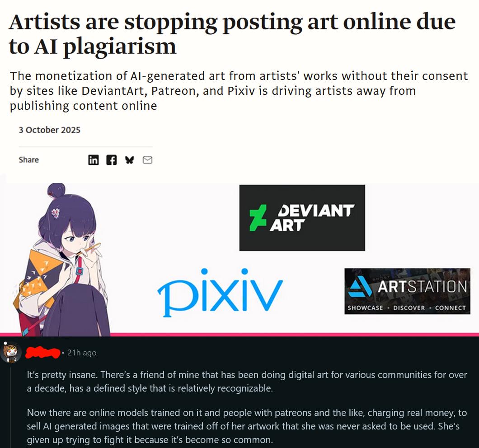Click the first comment paragraph starting 'It's pretty insane'
Image resolution: width=479 pixels, height=448 pixels.
click(247, 382)
